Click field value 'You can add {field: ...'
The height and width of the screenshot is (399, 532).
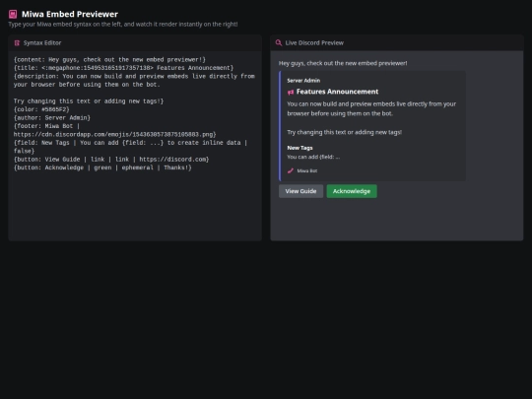(x=313, y=157)
